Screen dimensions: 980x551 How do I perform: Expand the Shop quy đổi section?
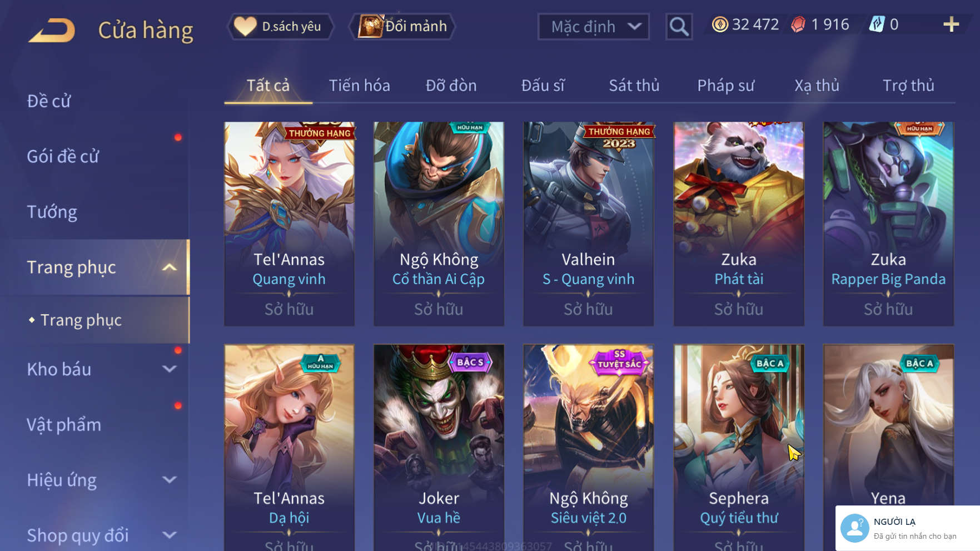pyautogui.click(x=170, y=535)
